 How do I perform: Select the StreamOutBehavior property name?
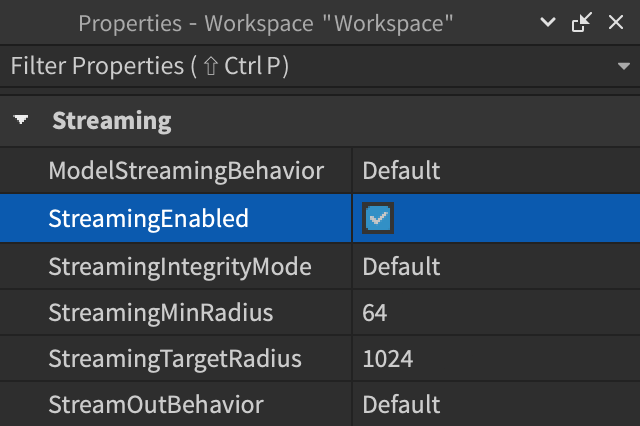(x=156, y=405)
